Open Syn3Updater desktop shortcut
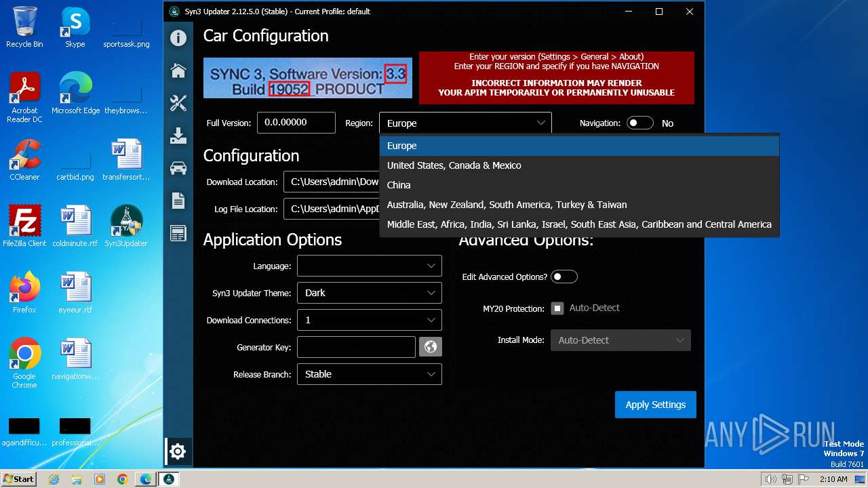 pyautogui.click(x=126, y=226)
